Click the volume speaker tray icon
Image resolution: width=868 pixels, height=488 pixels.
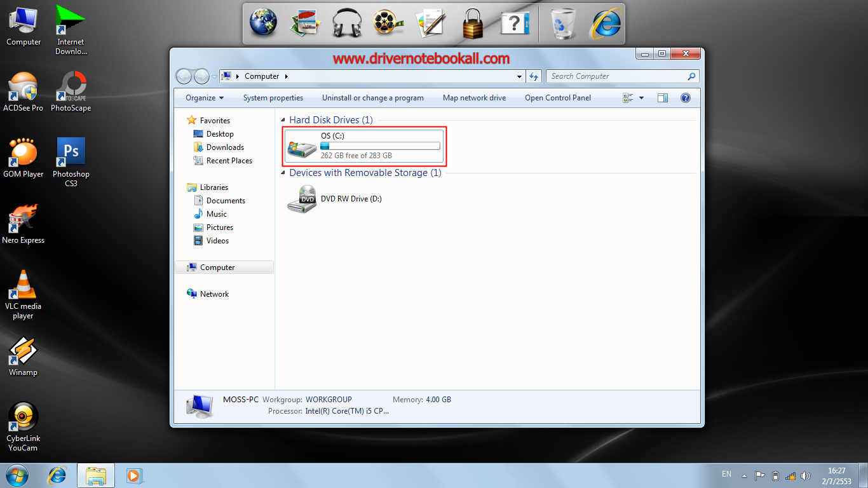pos(806,475)
